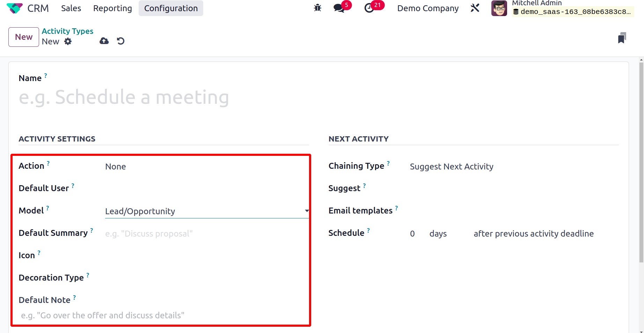The height and width of the screenshot is (333, 644).
Task: Open the Reporting menu
Action: click(112, 8)
